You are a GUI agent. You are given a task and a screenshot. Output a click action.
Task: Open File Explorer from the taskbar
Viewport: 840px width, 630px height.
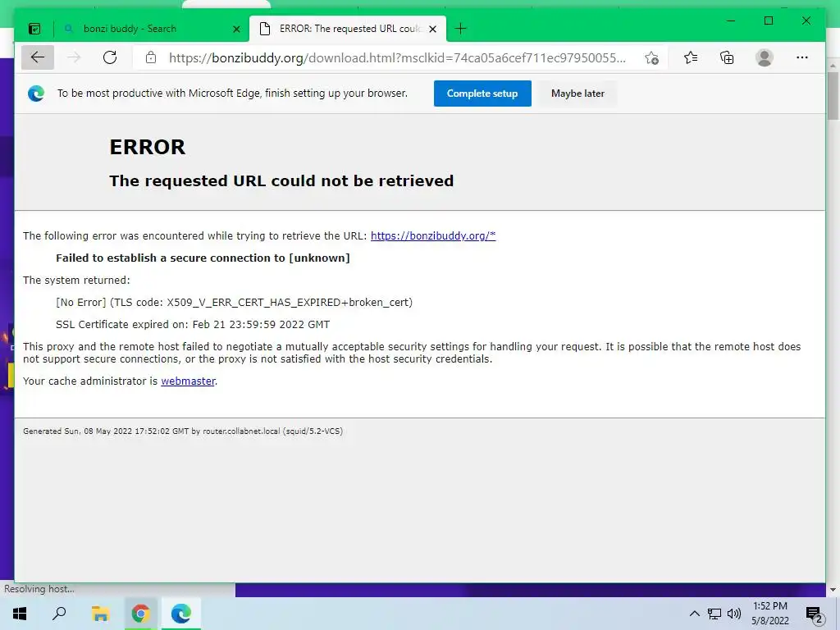[100, 614]
